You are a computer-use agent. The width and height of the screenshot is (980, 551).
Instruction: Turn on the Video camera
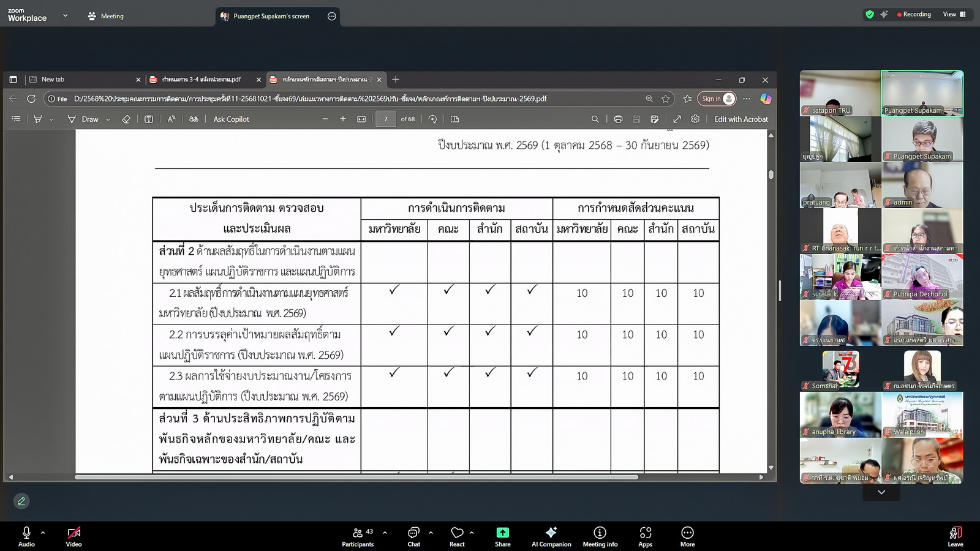[73, 536]
